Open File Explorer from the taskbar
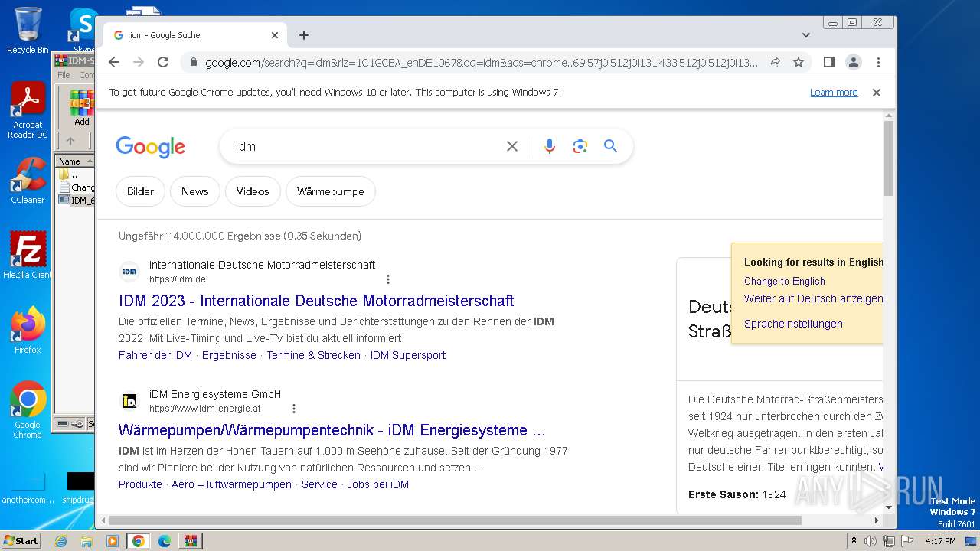Image resolution: width=980 pixels, height=551 pixels. pyautogui.click(x=87, y=541)
